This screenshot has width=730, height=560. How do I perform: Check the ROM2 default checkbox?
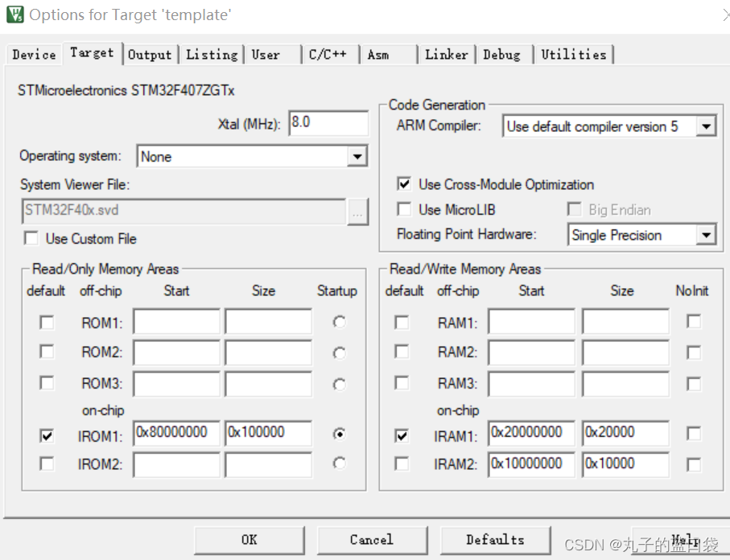[x=47, y=352]
